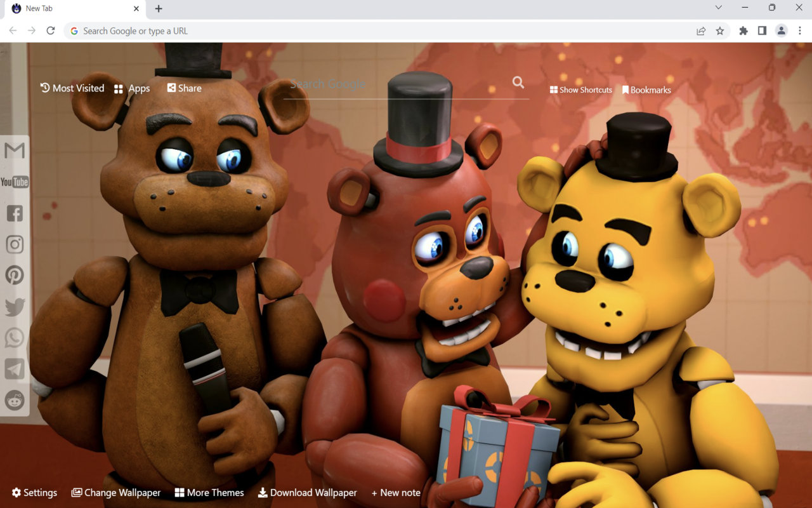Close the New Tab tab
Screen dimensions: 812x508
click(136, 9)
